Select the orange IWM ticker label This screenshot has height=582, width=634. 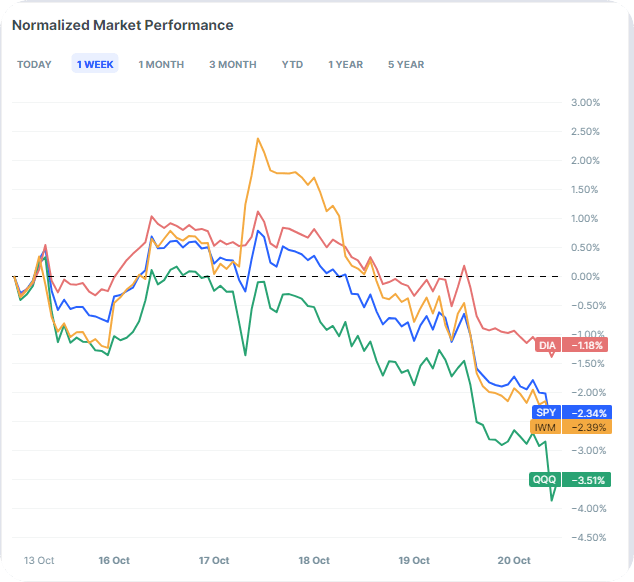point(545,428)
